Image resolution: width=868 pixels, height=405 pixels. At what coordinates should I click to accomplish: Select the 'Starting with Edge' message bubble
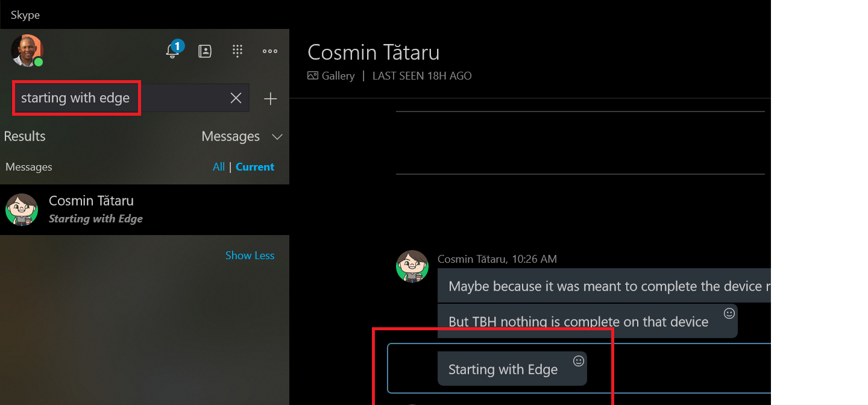click(512, 369)
